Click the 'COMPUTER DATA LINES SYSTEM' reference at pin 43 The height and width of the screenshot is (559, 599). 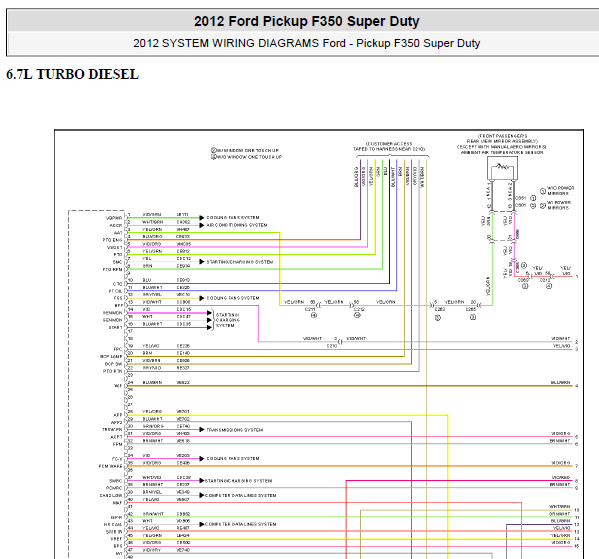pyautogui.click(x=240, y=524)
